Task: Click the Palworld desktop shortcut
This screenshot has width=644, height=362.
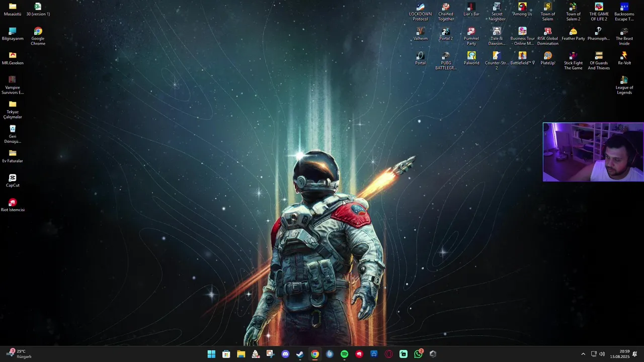Action: click(x=471, y=58)
